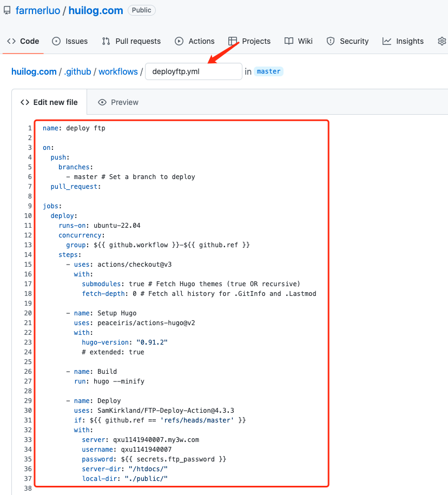Click 'server: qxu1141940007.my3w.com' line
This screenshot has width=448, height=495.
click(141, 440)
